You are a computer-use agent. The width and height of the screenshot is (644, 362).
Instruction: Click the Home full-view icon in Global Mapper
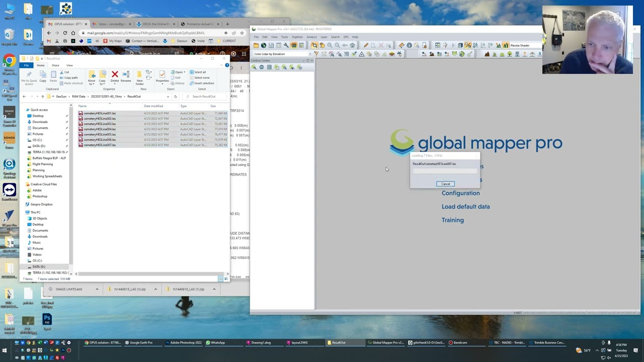[x=352, y=45]
